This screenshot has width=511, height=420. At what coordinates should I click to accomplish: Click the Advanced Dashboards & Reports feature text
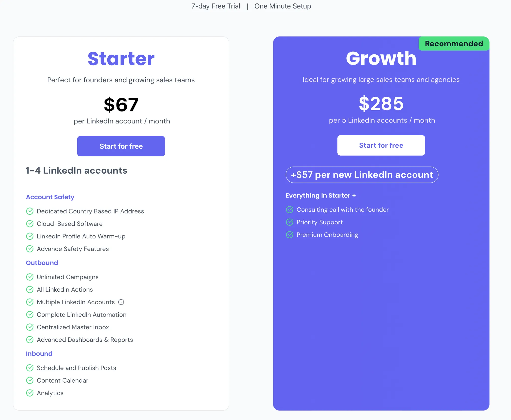(85, 340)
